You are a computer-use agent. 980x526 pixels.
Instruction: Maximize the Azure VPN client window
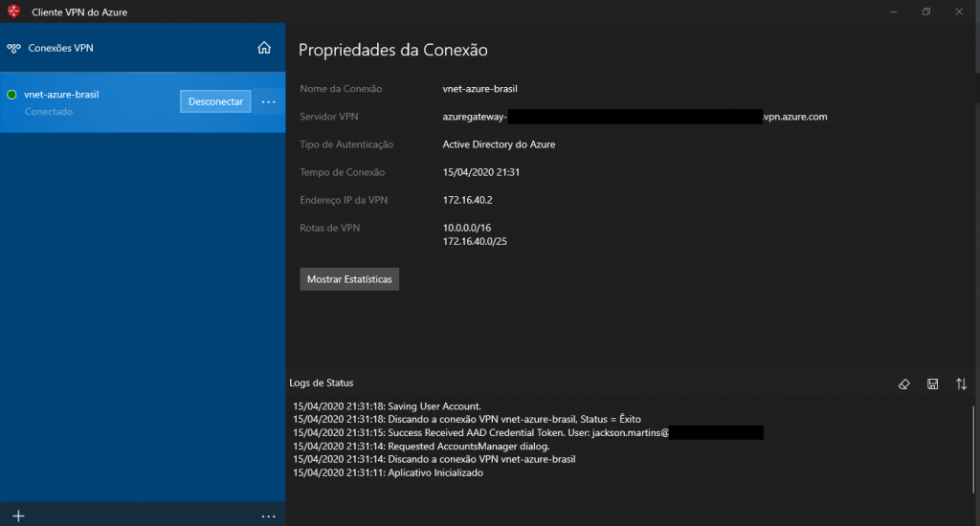click(x=925, y=11)
